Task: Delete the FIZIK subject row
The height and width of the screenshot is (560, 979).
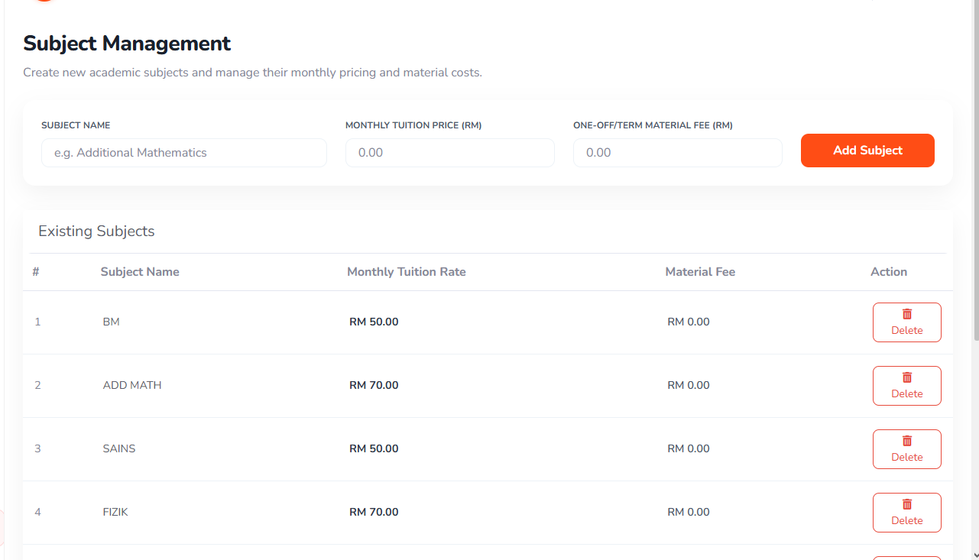Action: pyautogui.click(x=907, y=513)
